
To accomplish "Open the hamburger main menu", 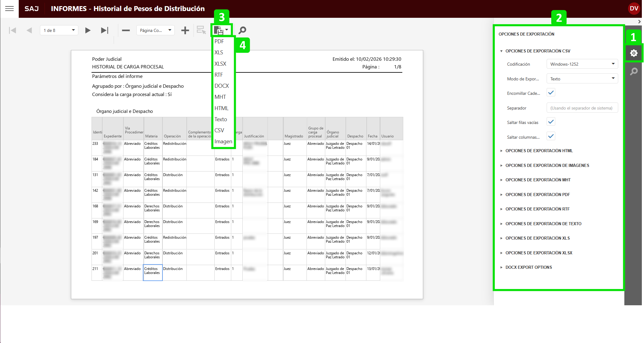I will 9,9.
